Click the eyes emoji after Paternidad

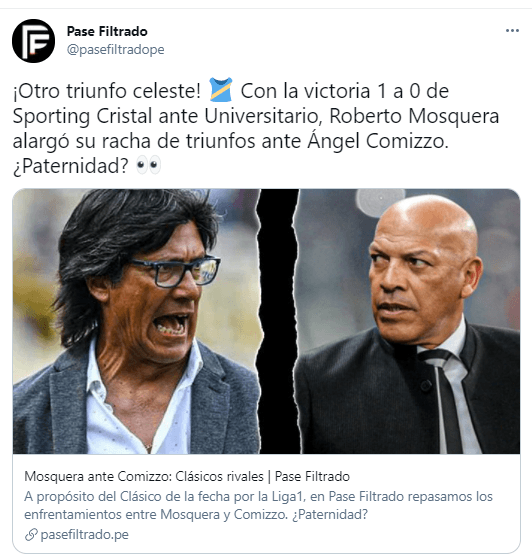pyautogui.click(x=148, y=165)
